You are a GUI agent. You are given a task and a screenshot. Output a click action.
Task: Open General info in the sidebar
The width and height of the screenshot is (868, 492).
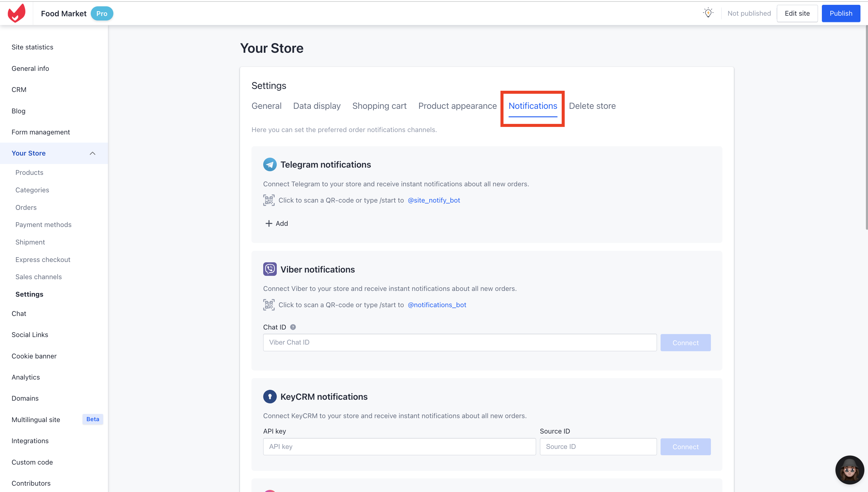[30, 68]
